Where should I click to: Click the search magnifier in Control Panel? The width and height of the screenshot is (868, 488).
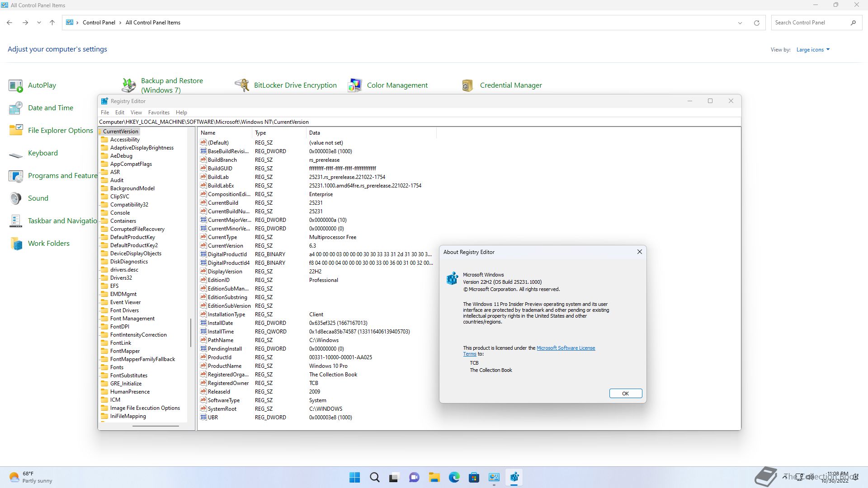point(853,23)
